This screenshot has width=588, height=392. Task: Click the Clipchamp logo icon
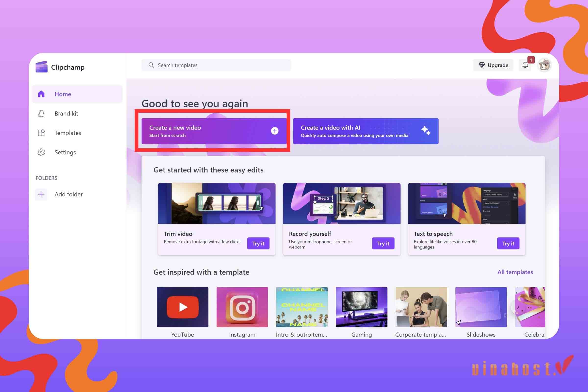41,67
